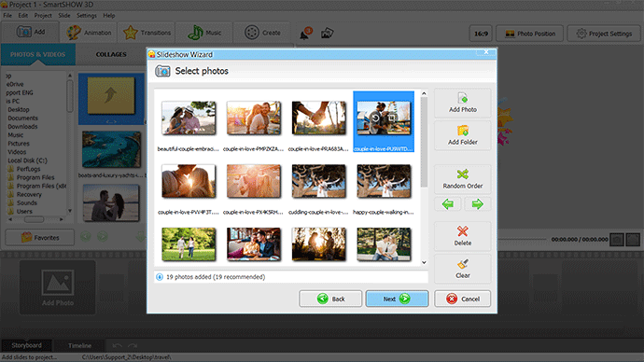Select boats-and-luxury-yachts thumbnail
644x362 pixels.
[111, 150]
